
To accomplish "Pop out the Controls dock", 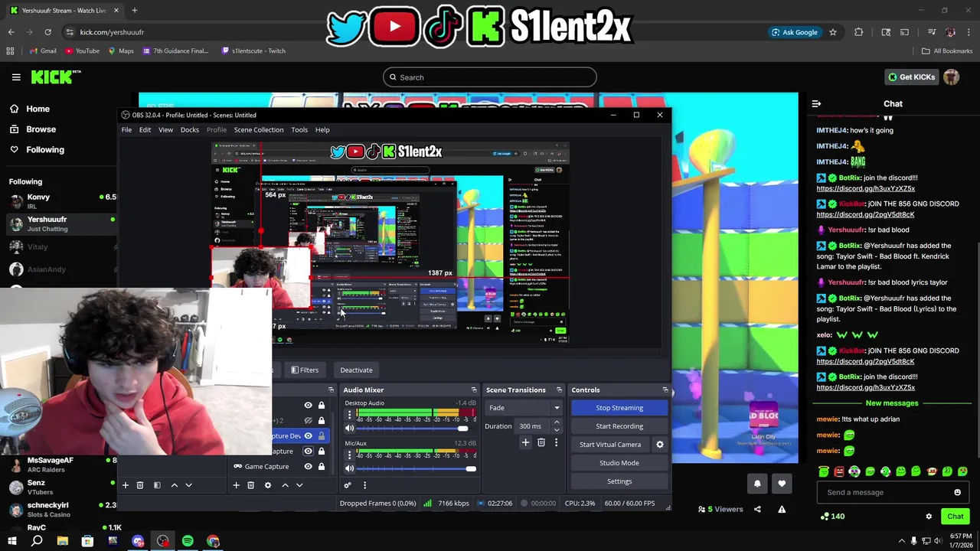I will pyautogui.click(x=665, y=390).
